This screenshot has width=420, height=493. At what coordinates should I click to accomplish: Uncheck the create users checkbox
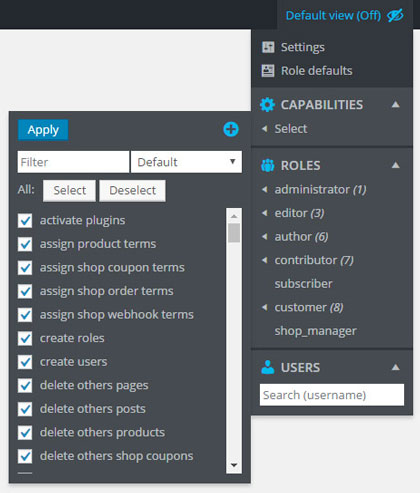(x=25, y=362)
